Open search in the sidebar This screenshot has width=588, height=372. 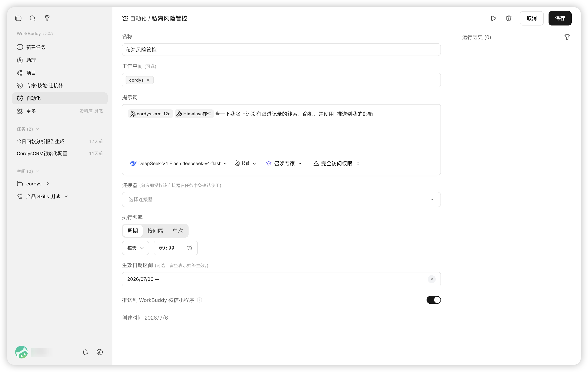32,18
